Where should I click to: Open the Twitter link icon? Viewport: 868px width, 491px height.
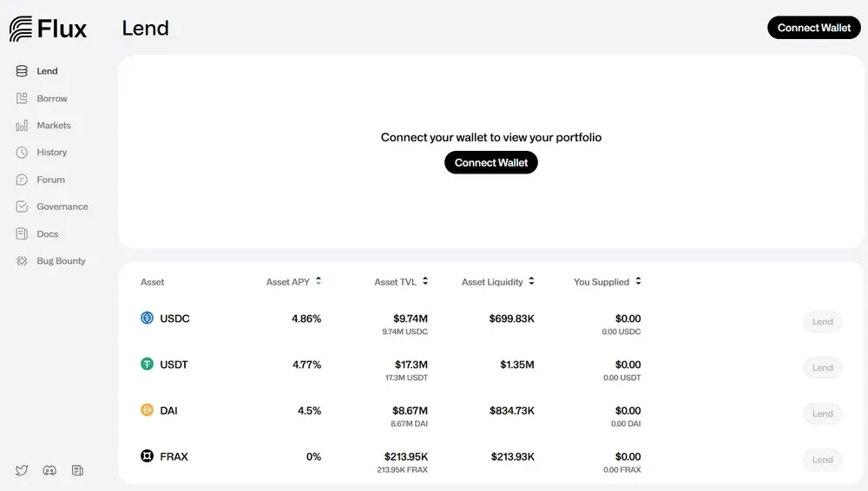[x=22, y=470]
